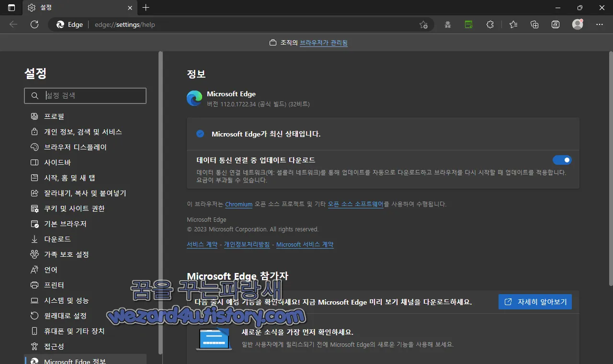Open the Extensions puzzle icon
The image size is (613, 364).
click(x=490, y=24)
